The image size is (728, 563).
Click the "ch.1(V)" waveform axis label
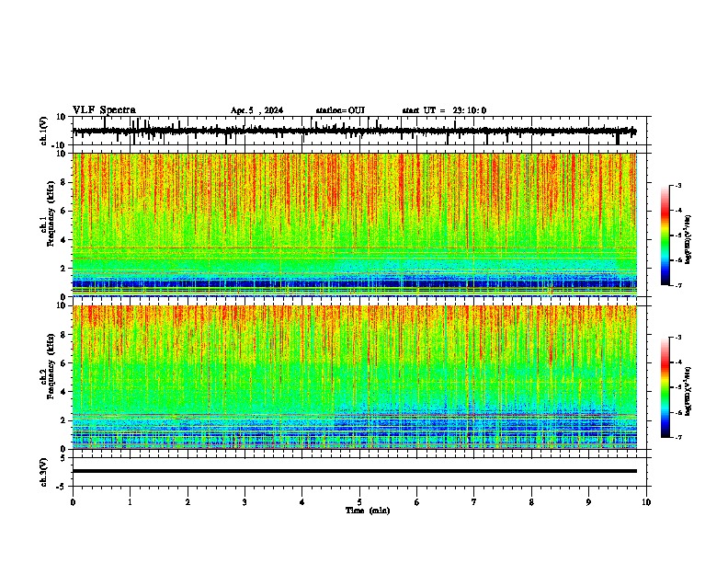tap(44, 131)
